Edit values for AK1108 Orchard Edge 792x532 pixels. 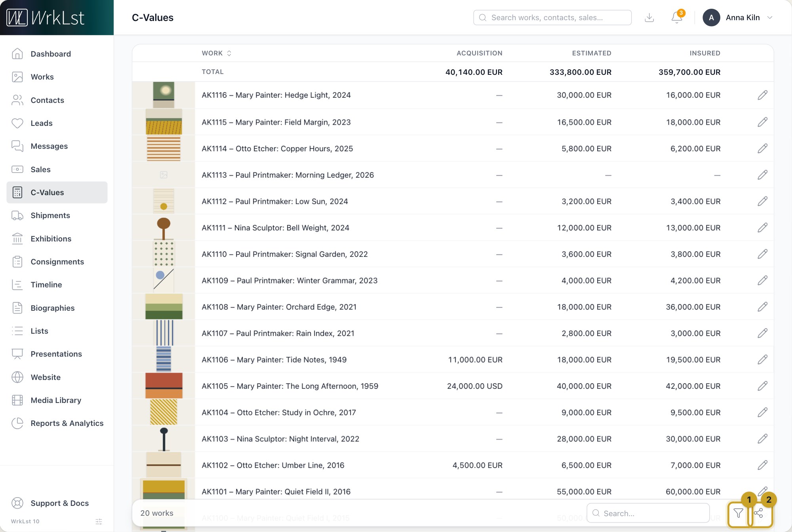coord(763,307)
